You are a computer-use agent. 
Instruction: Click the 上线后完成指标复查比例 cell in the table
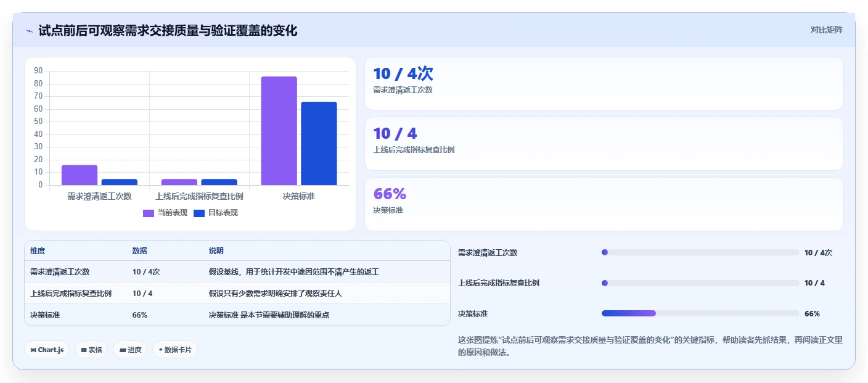click(x=71, y=294)
